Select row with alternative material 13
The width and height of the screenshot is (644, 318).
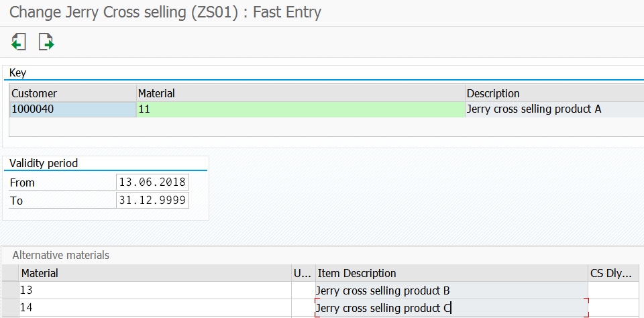(10, 290)
